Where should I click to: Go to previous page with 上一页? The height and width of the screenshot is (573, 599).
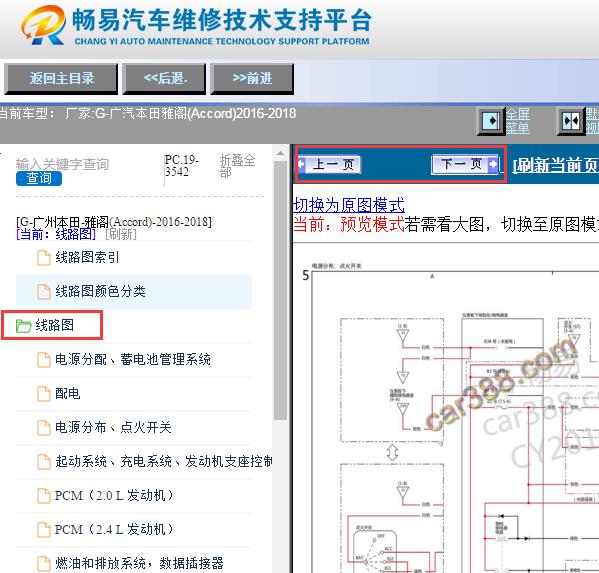click(330, 165)
